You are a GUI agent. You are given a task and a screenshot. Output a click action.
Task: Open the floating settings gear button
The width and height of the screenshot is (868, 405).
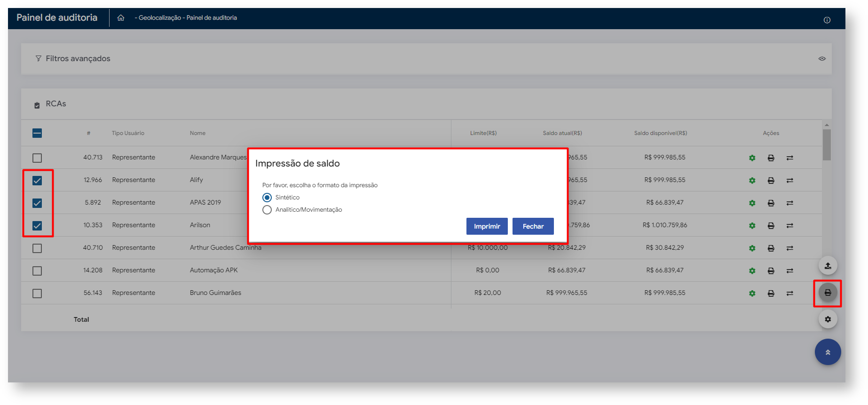[828, 319]
